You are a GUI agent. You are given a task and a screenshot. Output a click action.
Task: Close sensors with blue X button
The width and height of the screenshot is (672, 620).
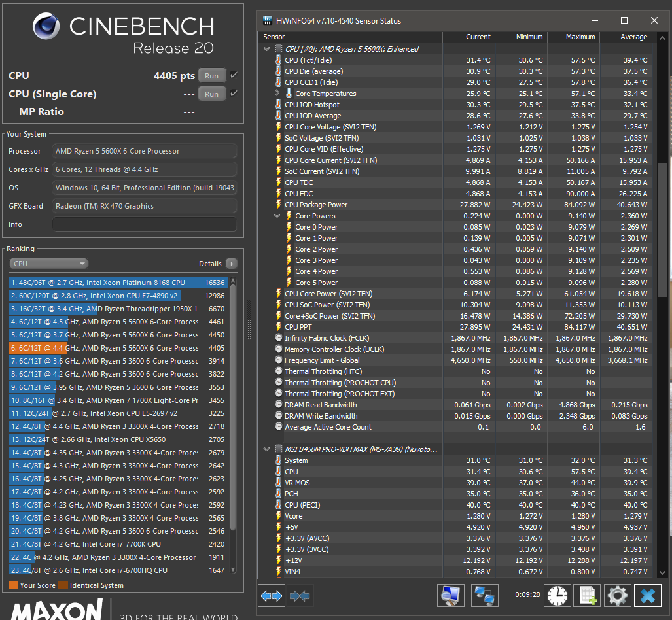click(x=648, y=596)
